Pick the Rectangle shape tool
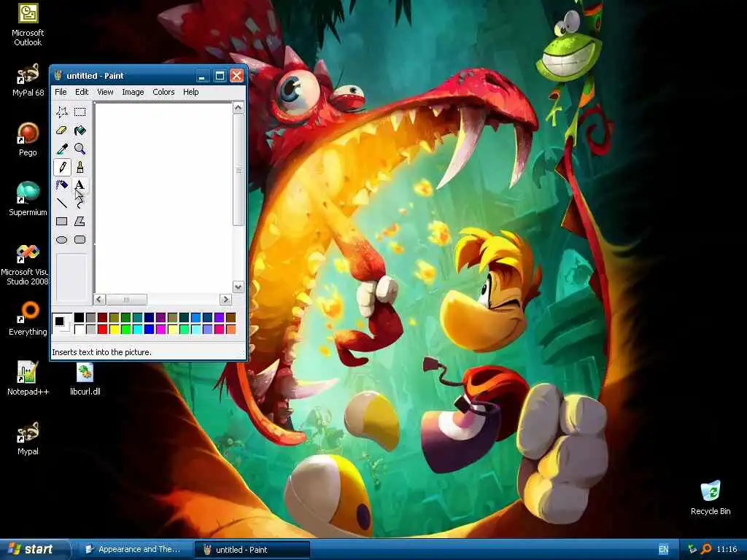This screenshot has width=747, height=560. (x=62, y=222)
